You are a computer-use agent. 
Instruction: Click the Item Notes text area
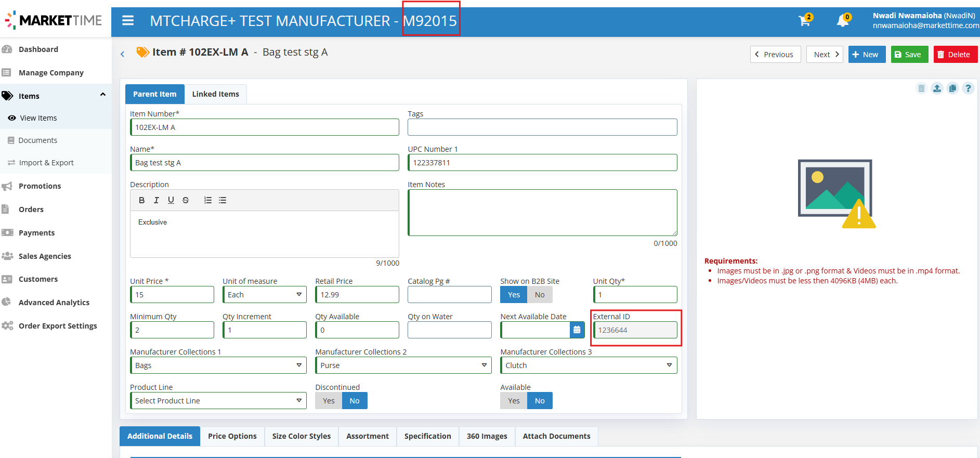pos(542,213)
